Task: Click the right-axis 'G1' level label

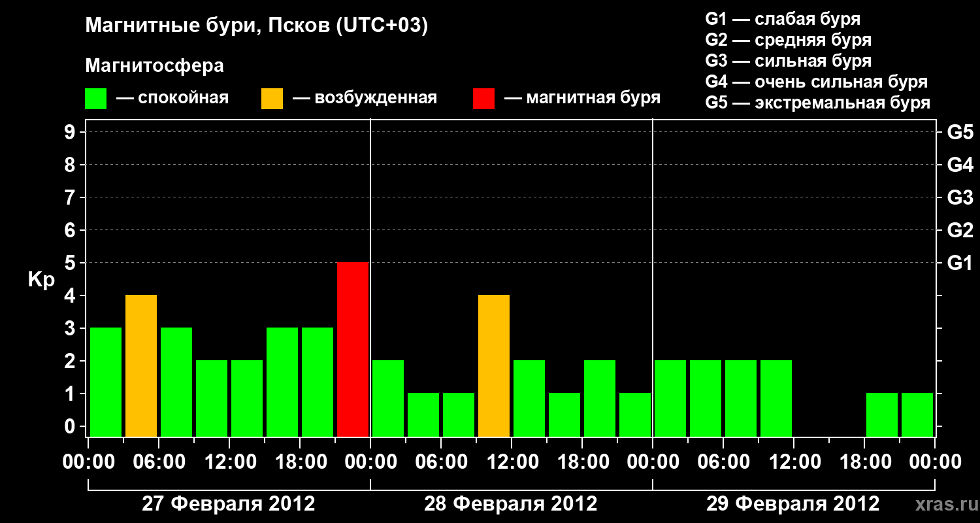Action: 960,263
